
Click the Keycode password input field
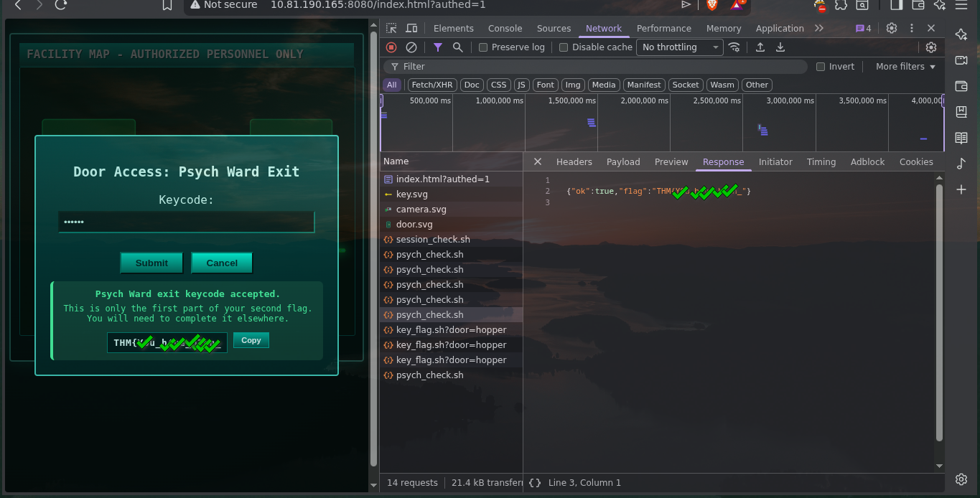[187, 222]
